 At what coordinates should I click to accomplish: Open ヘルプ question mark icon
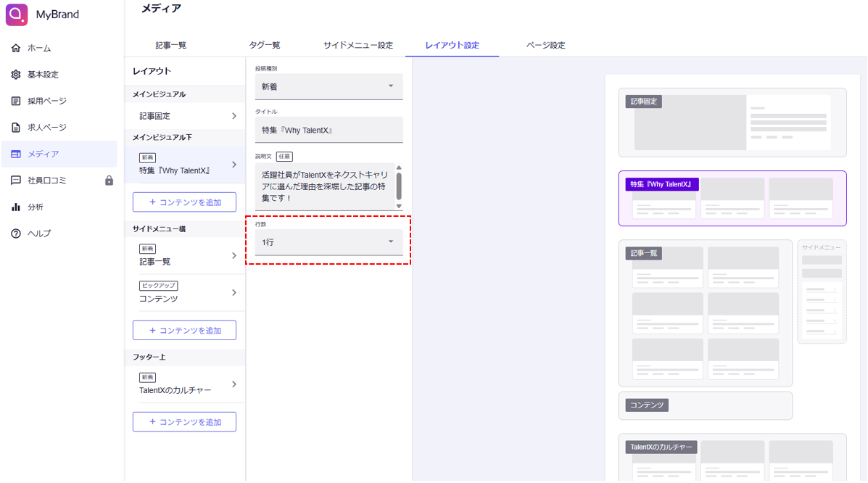pos(16,234)
